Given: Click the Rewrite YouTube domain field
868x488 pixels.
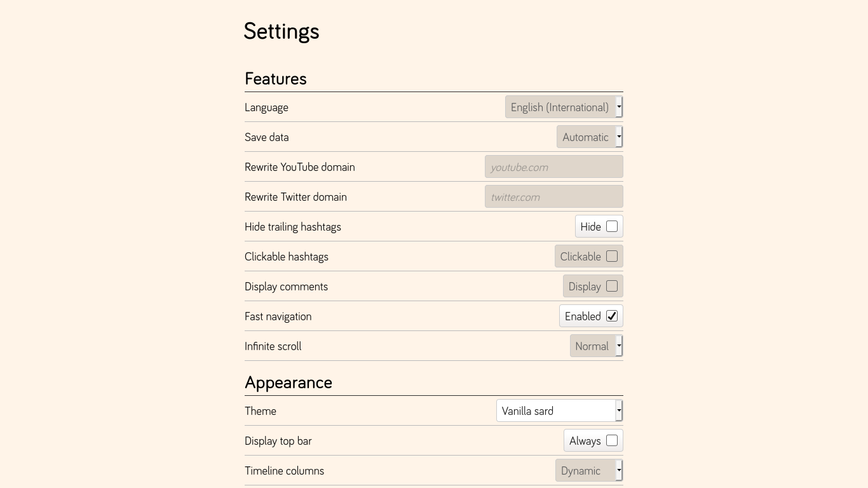Looking at the screenshot, I should tap(553, 167).
